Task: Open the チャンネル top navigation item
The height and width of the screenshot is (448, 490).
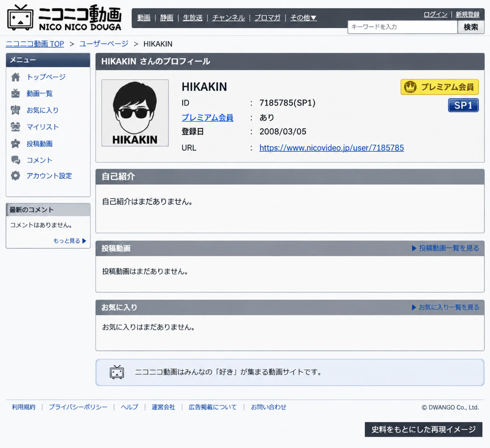Action: [229, 18]
